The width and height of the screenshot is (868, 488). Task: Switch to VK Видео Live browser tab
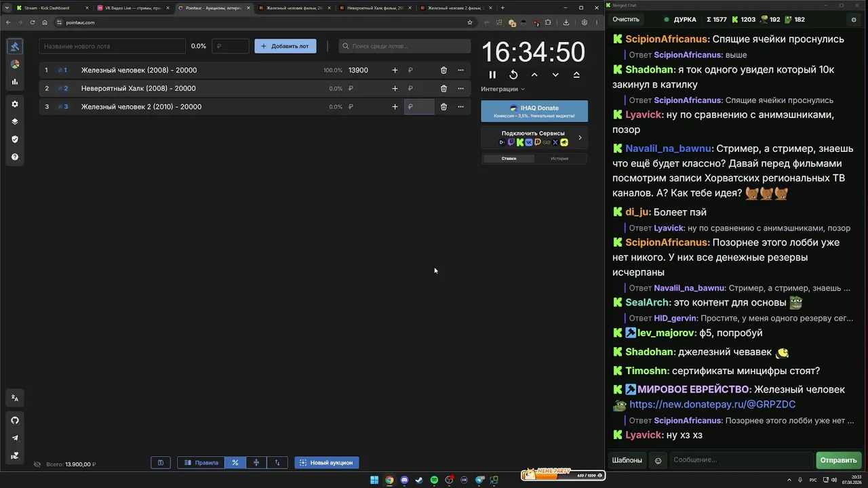point(134,7)
